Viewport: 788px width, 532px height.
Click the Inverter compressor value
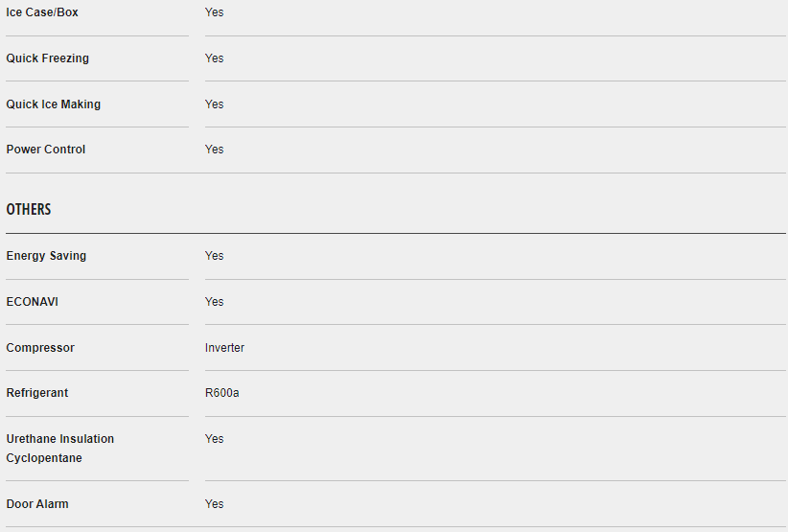224,348
